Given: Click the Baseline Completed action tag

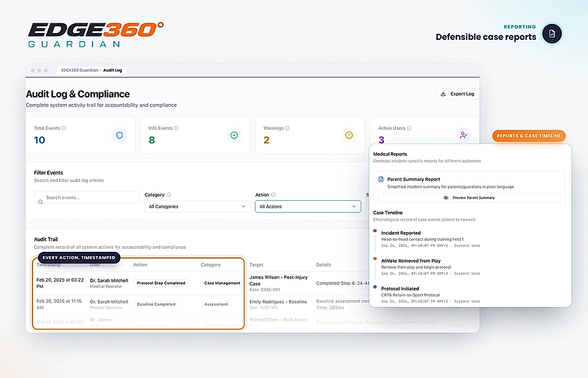Looking at the screenshot, I should 156,304.
